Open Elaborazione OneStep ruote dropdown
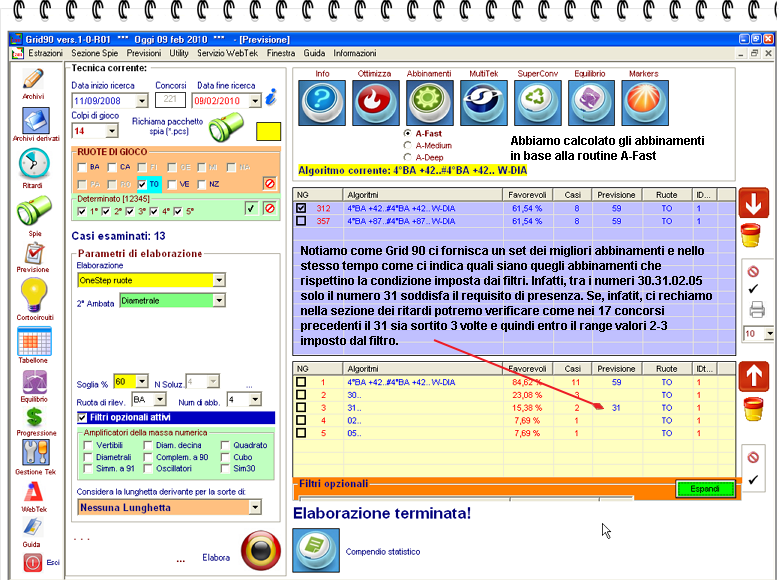This screenshot has height=580, width=779. point(219,280)
